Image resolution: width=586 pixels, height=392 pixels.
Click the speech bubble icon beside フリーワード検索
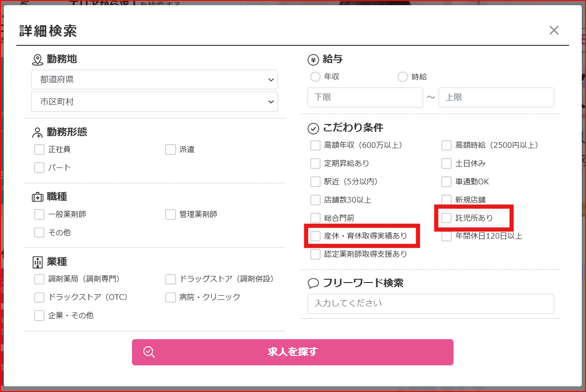[x=313, y=283]
